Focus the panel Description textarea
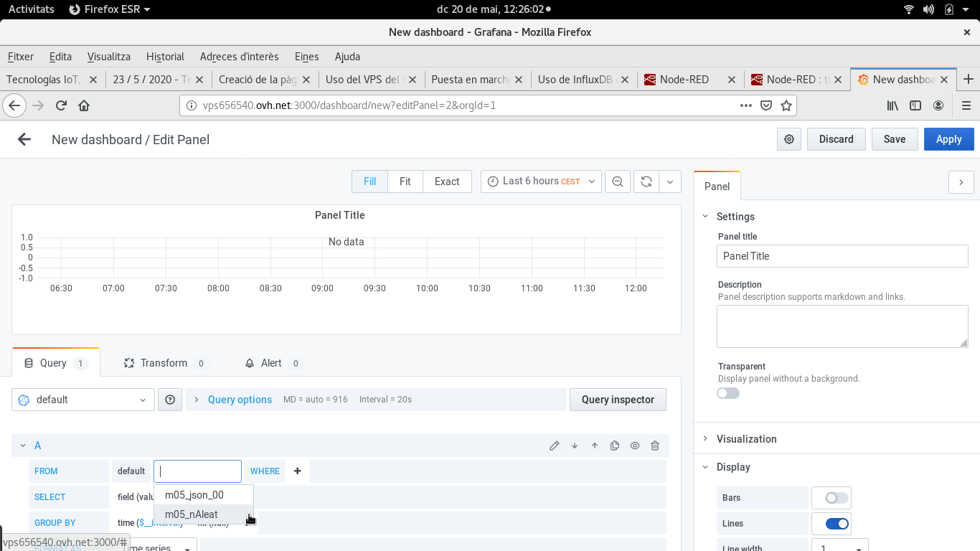Screen dimensions: 980x551 click(842, 326)
